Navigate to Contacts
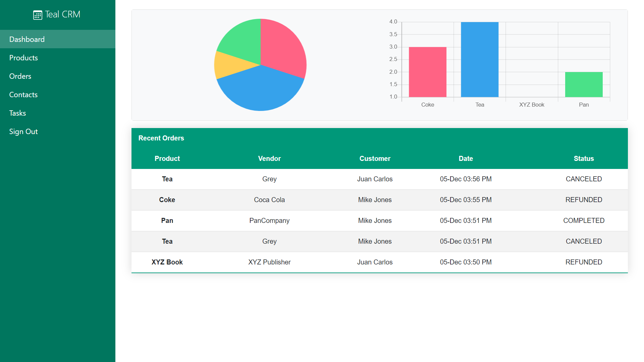Viewport: 644px width, 362px height. click(23, 95)
